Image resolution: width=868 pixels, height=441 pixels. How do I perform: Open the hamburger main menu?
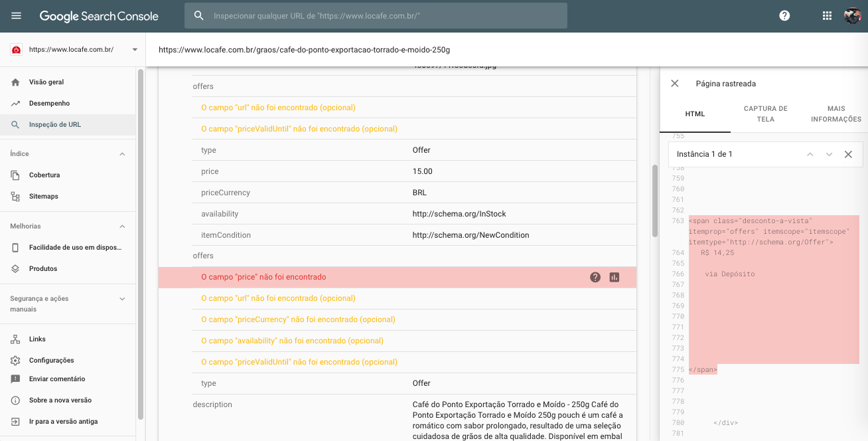click(x=17, y=16)
